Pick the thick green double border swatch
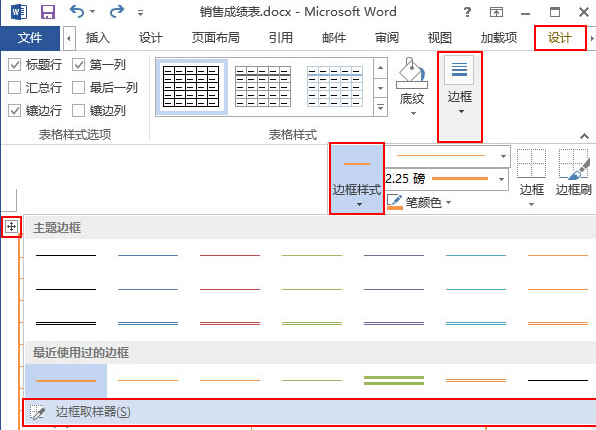This screenshot has width=596, height=430. click(x=394, y=380)
